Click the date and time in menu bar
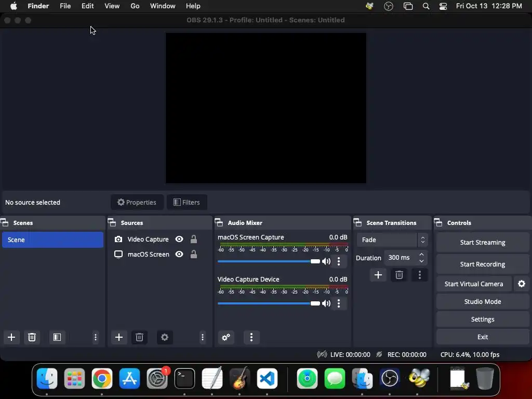Image resolution: width=532 pixels, height=399 pixels. [x=489, y=6]
